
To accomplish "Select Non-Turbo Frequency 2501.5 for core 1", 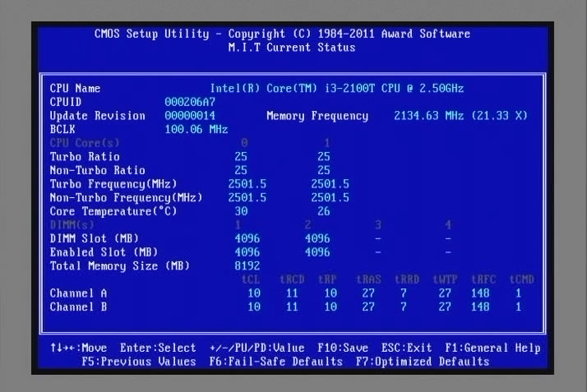I will click(x=330, y=197).
